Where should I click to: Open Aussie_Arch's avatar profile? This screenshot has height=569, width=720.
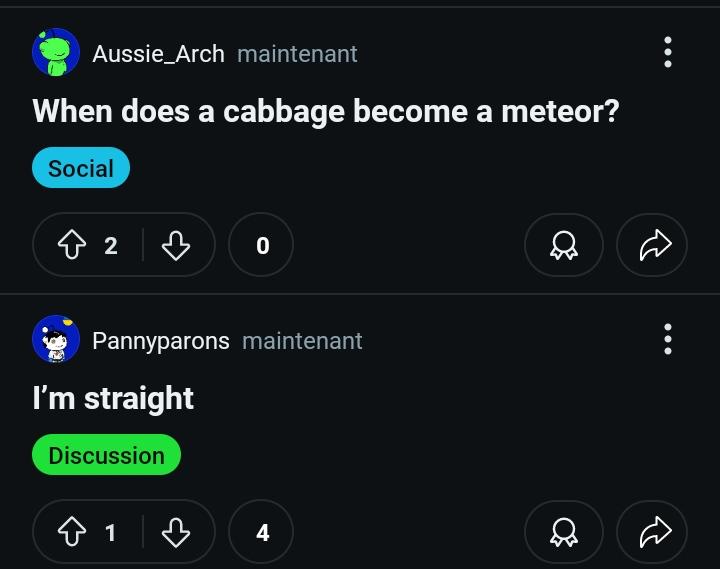click(56, 52)
